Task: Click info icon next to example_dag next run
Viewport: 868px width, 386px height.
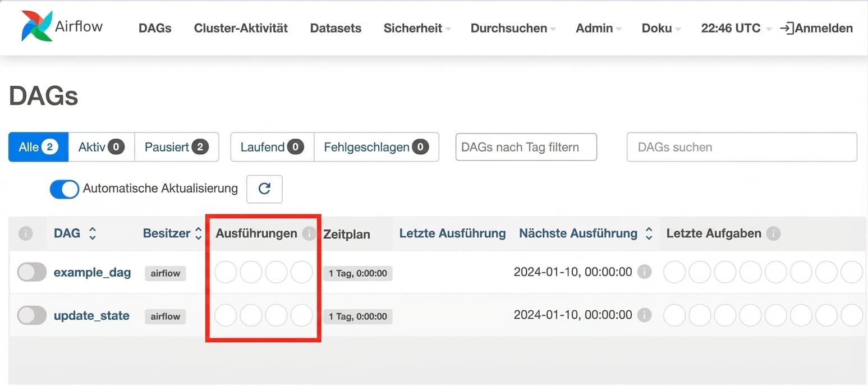Action: [x=644, y=272]
